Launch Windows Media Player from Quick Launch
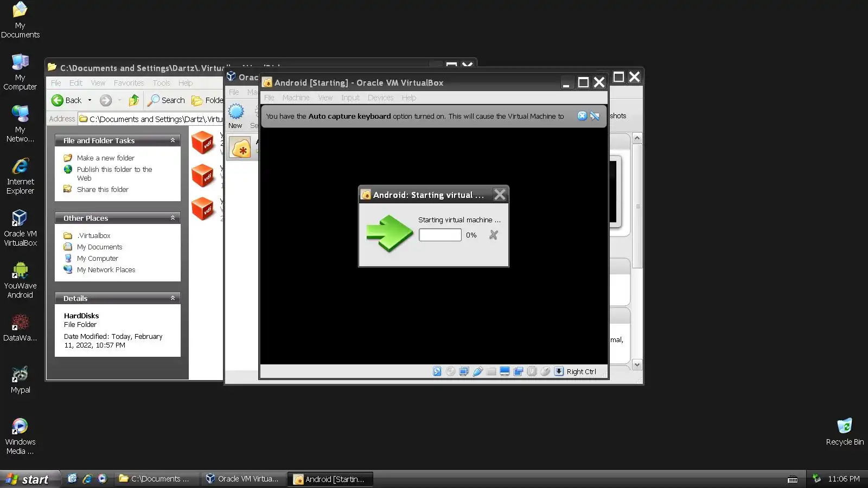This screenshot has width=868, height=488. [x=103, y=479]
